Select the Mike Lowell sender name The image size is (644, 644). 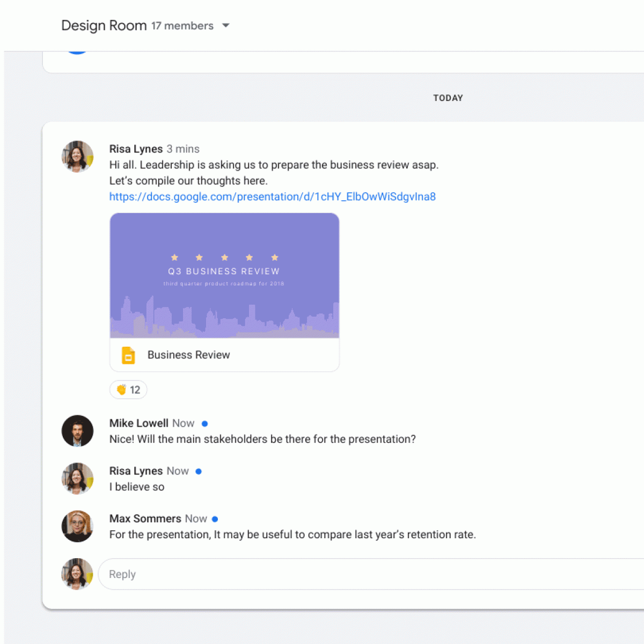[x=138, y=423]
